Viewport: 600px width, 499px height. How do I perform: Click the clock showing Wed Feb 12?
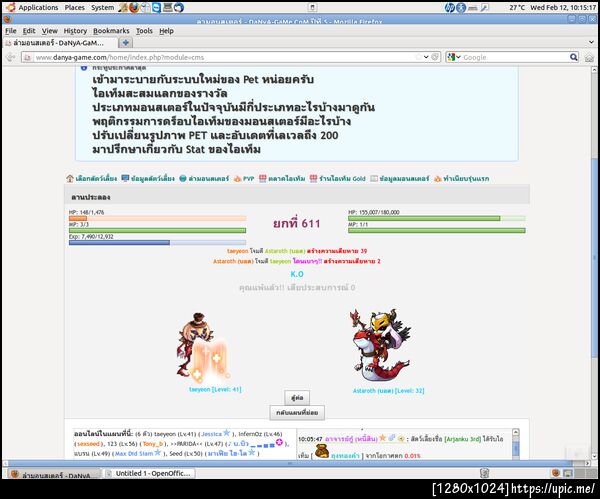click(563, 7)
